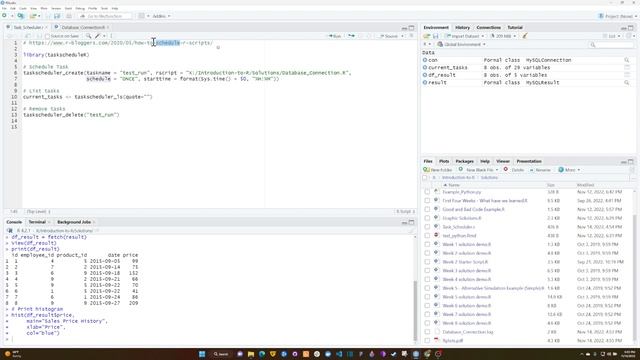
Task: Click the refresh icon in Environment toolbar
Action: (x=629, y=36)
